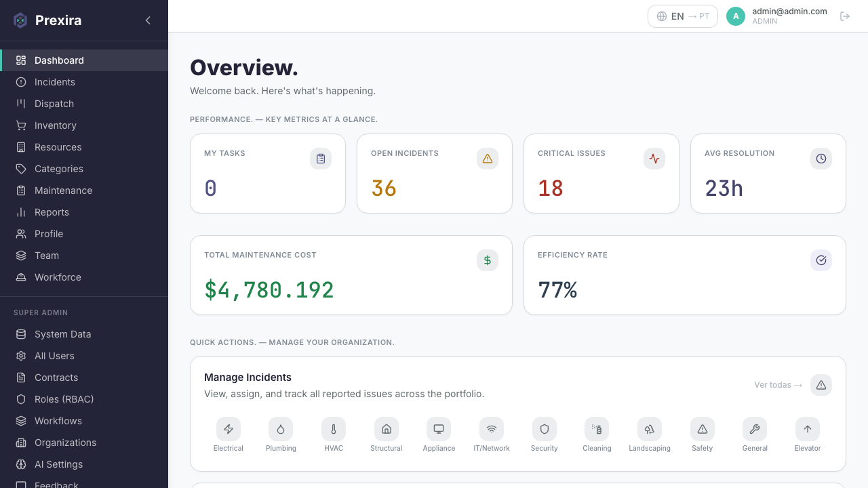Click the Roles (RBAC) shield icon
Screen dimensions: 868x488
pyautogui.click(x=21, y=399)
